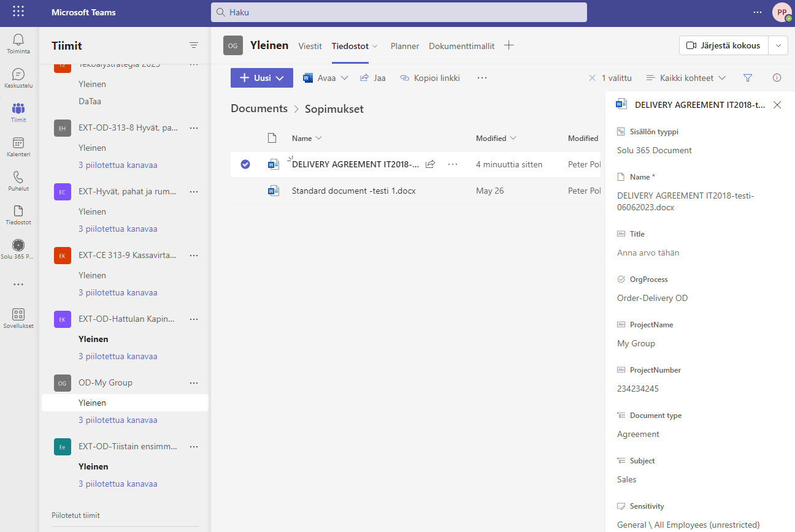
Task: Show hidden channels under EXT-CE 313-9 Kassavirta
Action: click(x=118, y=292)
